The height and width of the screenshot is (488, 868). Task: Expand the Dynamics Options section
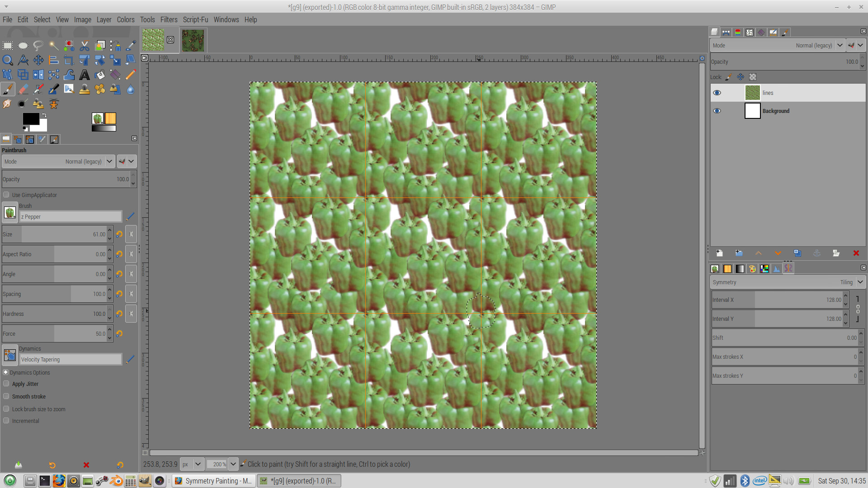(x=6, y=372)
